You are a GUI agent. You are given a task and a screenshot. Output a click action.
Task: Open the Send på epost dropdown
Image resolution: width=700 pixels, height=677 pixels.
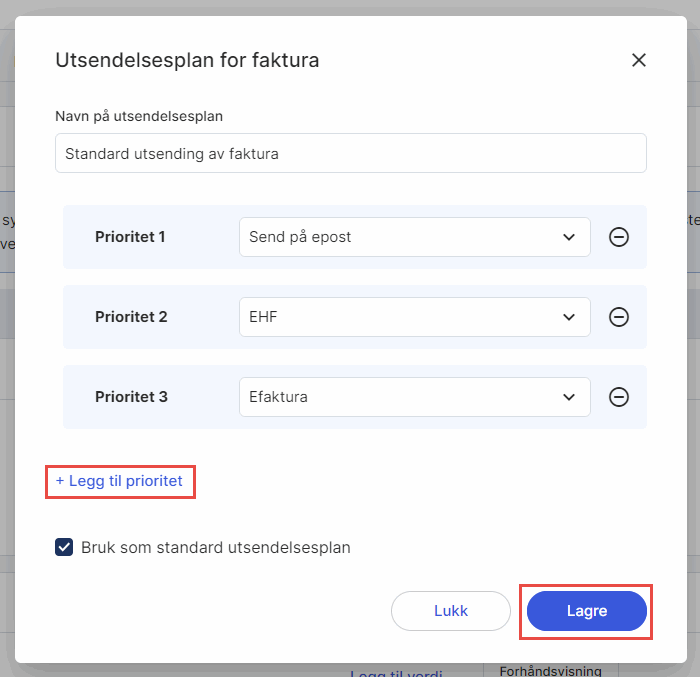(x=400, y=237)
